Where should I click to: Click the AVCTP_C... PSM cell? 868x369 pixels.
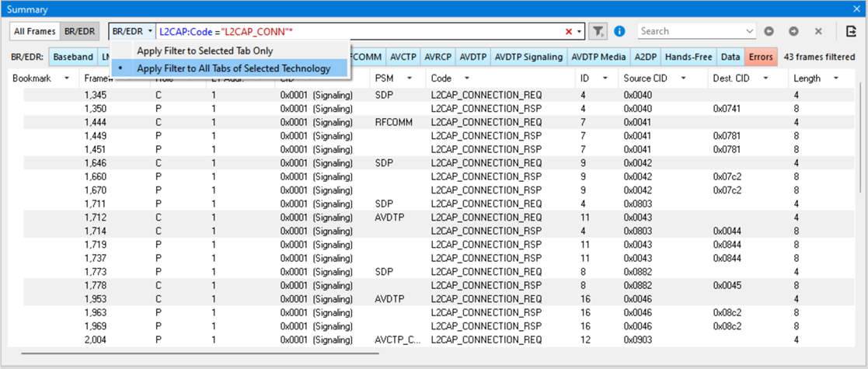click(x=397, y=339)
